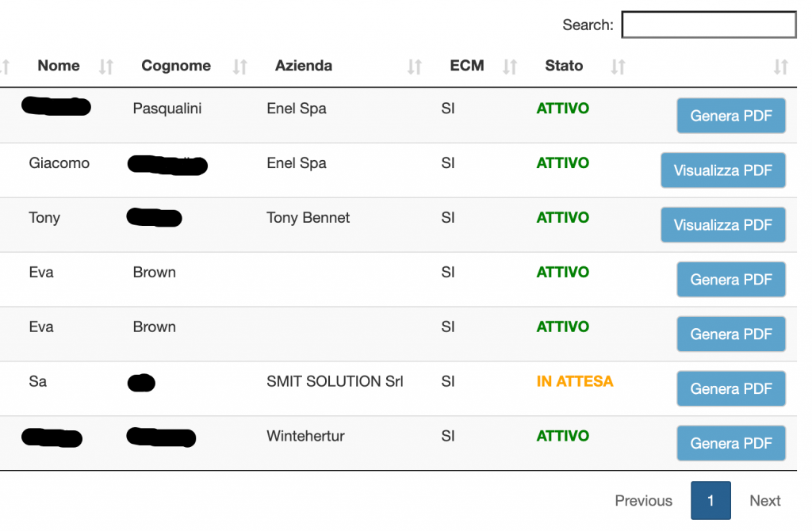This screenshot has height=531, width=812.
Task: Click the IN ATTESA status label
Action: pos(575,381)
